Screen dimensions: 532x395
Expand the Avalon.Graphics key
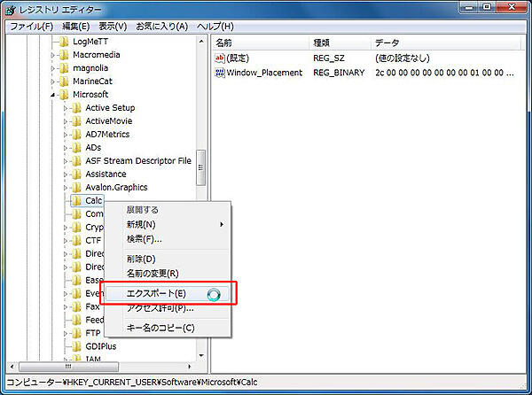(66, 188)
